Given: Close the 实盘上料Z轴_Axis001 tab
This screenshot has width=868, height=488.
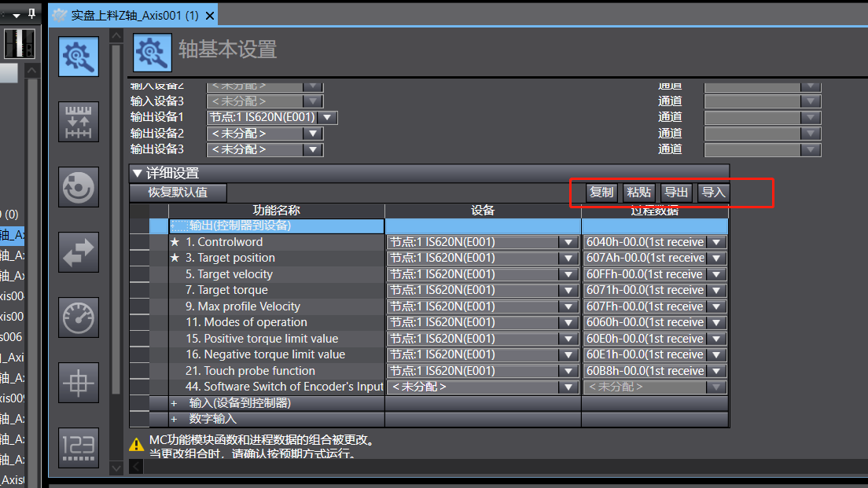Looking at the screenshot, I should coord(210,16).
